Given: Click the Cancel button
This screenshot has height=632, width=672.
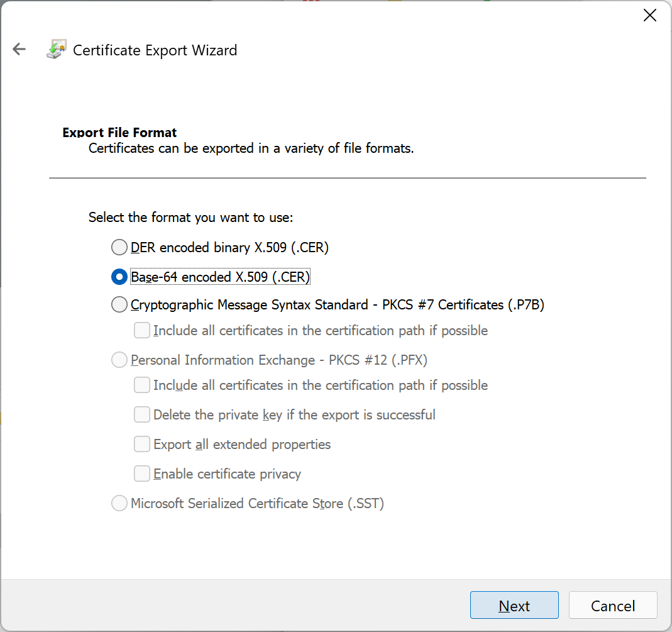Looking at the screenshot, I should click(613, 605).
